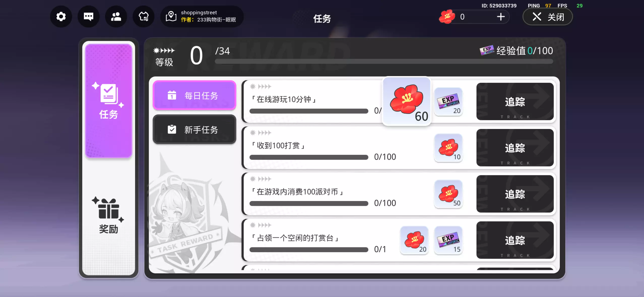The height and width of the screenshot is (297, 644).
Task: Open the chat message bubble icon
Action: click(88, 17)
